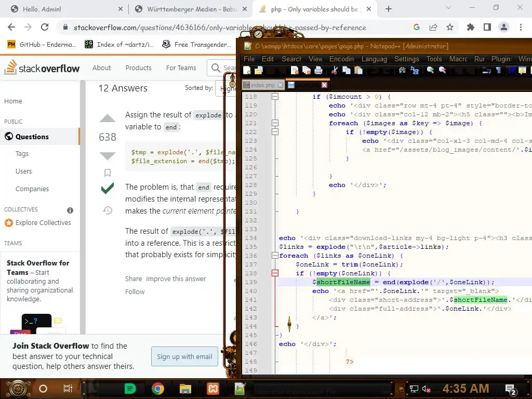Switch to the Württemberger Medien browser tab
This screenshot has height=399, width=532.
point(191,9)
